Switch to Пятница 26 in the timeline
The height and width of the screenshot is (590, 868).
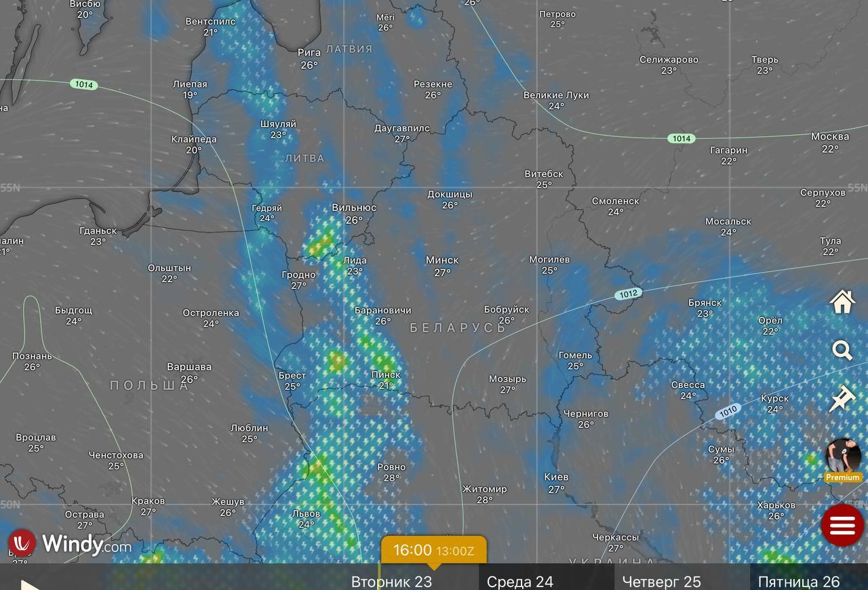point(798,581)
